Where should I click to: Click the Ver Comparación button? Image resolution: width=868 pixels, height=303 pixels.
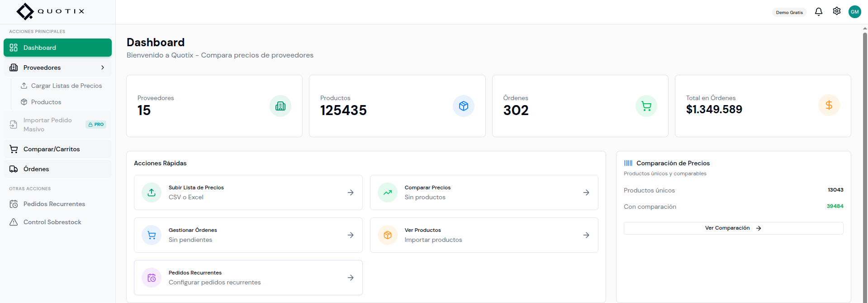point(733,228)
